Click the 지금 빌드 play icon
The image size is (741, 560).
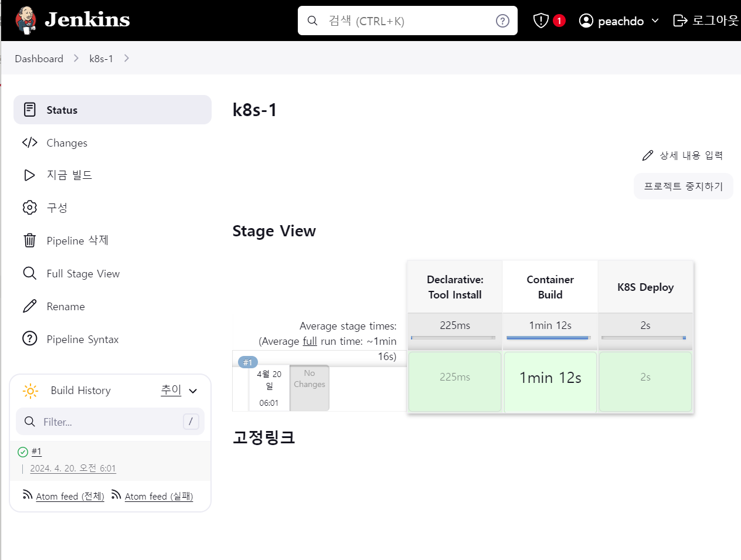pyautogui.click(x=29, y=175)
